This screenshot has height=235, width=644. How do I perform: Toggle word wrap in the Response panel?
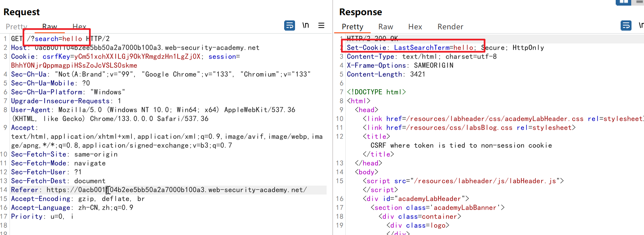(626, 25)
